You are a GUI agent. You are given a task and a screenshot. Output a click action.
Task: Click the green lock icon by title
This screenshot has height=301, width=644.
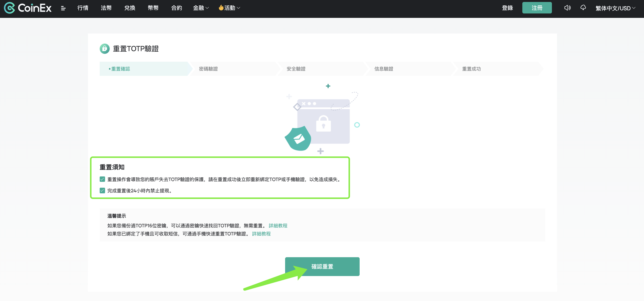[105, 49]
